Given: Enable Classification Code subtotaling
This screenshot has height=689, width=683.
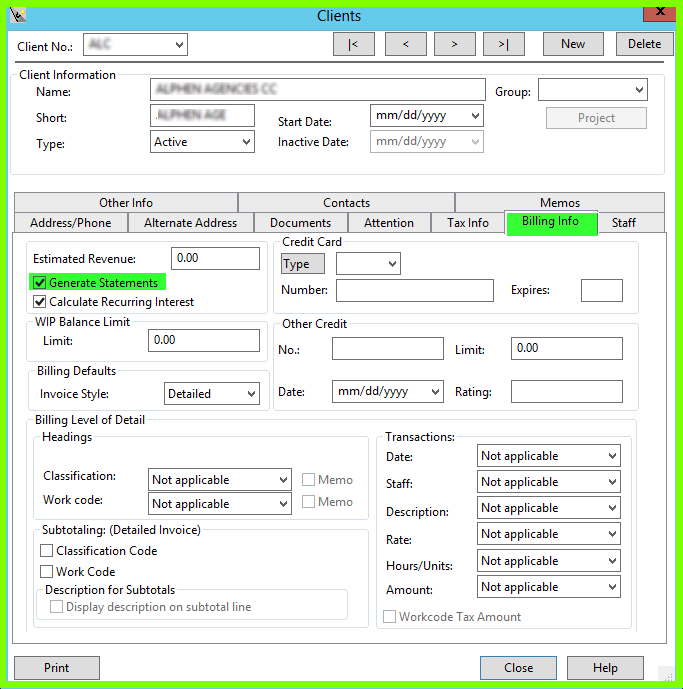Looking at the screenshot, I should pos(47,551).
